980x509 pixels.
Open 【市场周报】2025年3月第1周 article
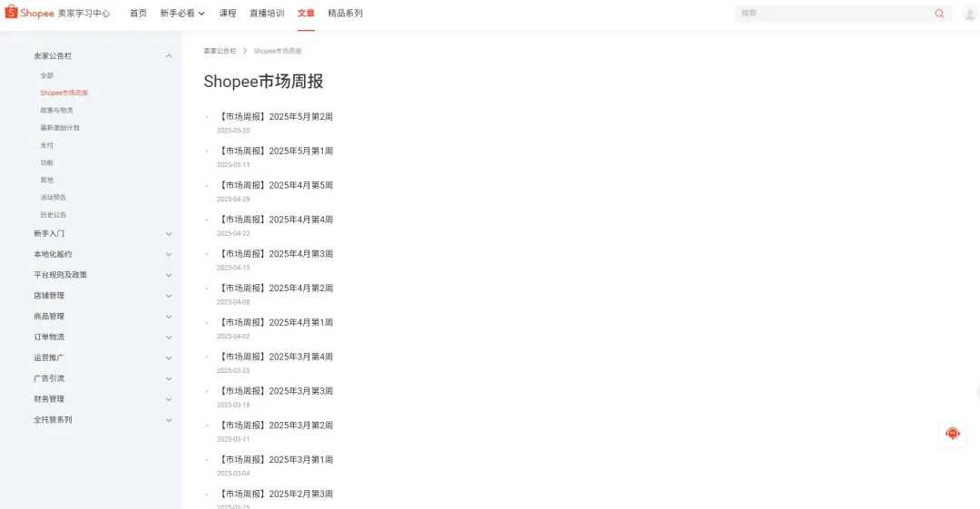point(275,460)
